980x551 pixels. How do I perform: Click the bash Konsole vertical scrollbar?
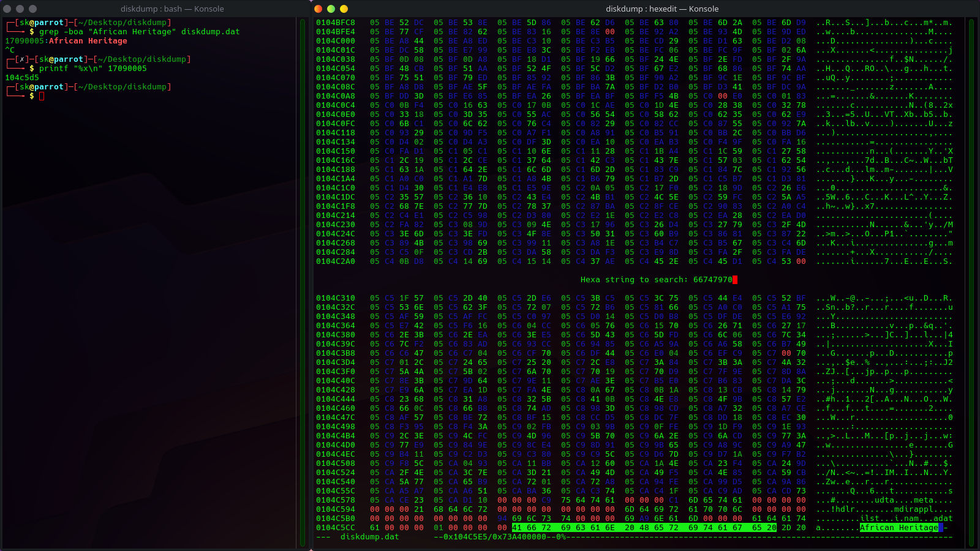(303, 283)
